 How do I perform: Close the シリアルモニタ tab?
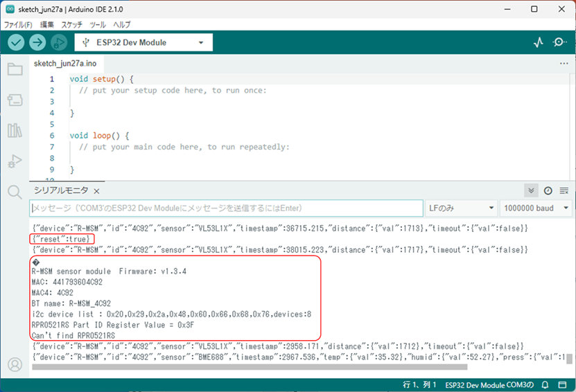(x=97, y=191)
